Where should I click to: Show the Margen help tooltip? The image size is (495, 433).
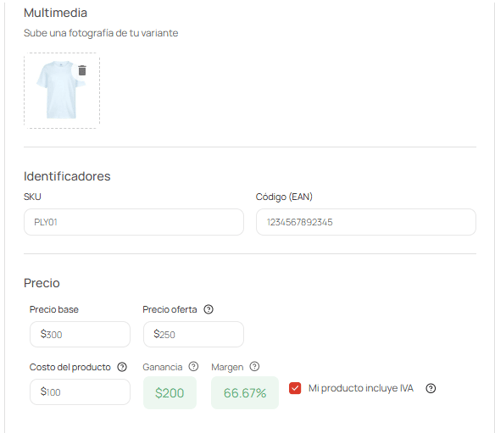pyautogui.click(x=254, y=367)
